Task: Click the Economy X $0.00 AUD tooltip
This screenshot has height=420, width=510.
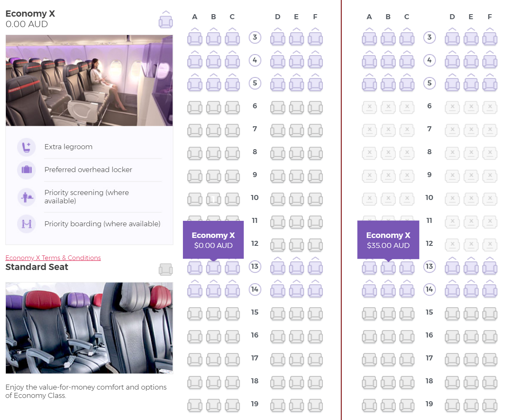Action: (213, 240)
